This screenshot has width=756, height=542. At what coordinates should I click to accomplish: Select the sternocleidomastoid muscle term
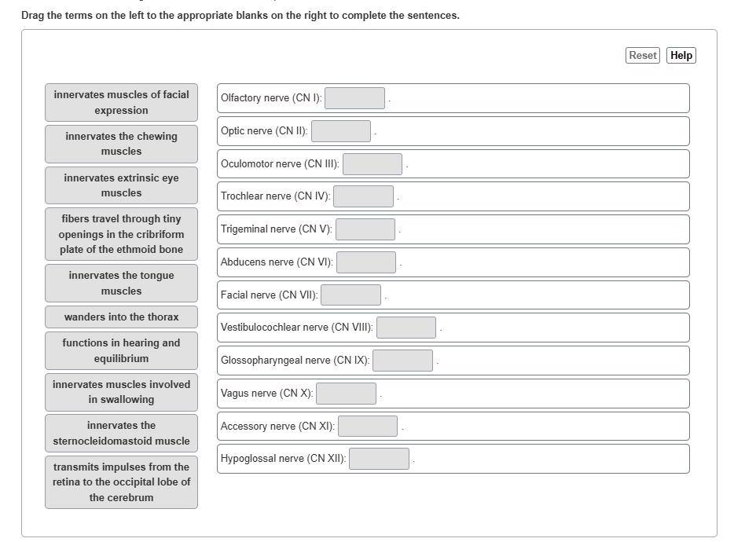click(x=121, y=433)
